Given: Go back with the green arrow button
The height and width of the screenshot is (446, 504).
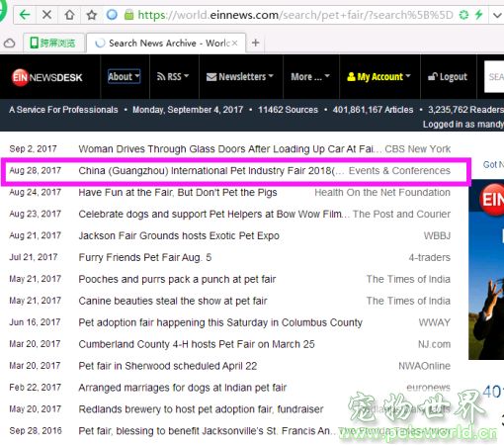Looking at the screenshot, I should (x=25, y=15).
